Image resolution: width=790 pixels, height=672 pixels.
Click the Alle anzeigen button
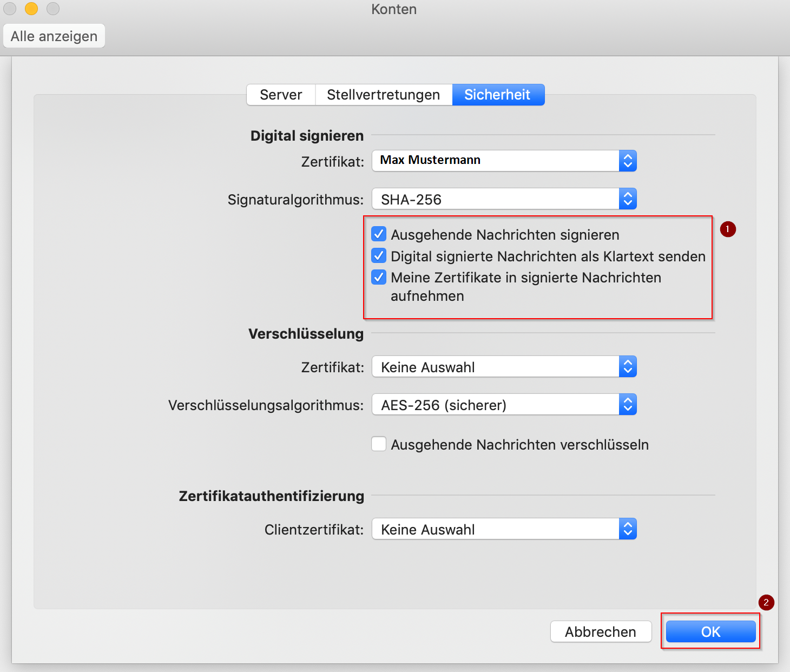tap(54, 36)
